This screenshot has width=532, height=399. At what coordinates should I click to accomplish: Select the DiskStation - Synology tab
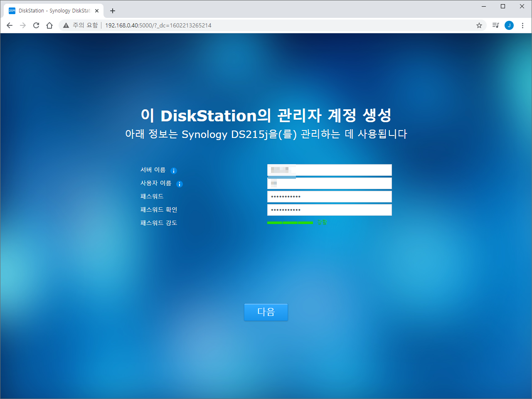click(54, 11)
